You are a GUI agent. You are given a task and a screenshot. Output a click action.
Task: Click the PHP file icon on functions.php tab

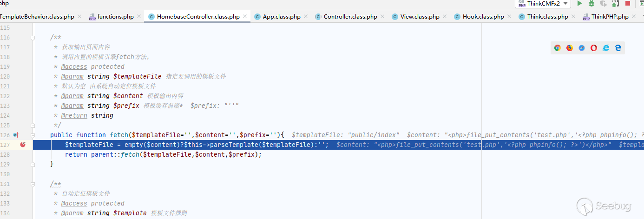92,17
